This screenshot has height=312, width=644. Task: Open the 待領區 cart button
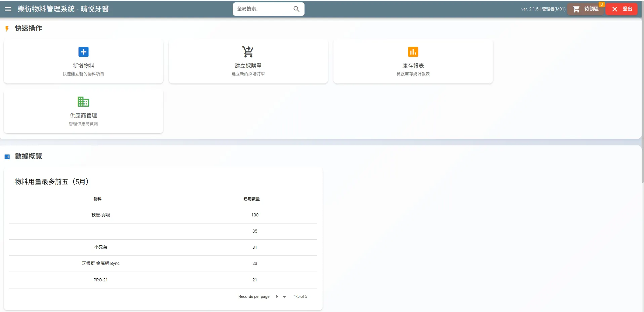pos(586,9)
